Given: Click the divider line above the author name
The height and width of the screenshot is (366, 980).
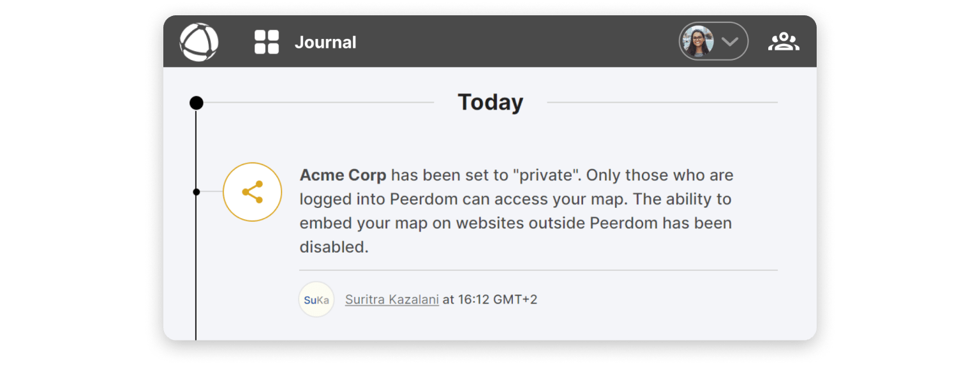Looking at the screenshot, I should point(538,270).
